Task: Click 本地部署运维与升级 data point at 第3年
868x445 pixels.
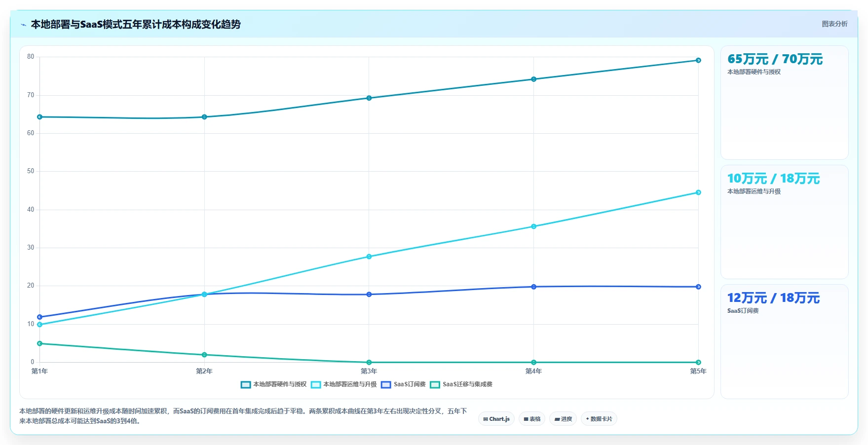Action: coord(369,257)
